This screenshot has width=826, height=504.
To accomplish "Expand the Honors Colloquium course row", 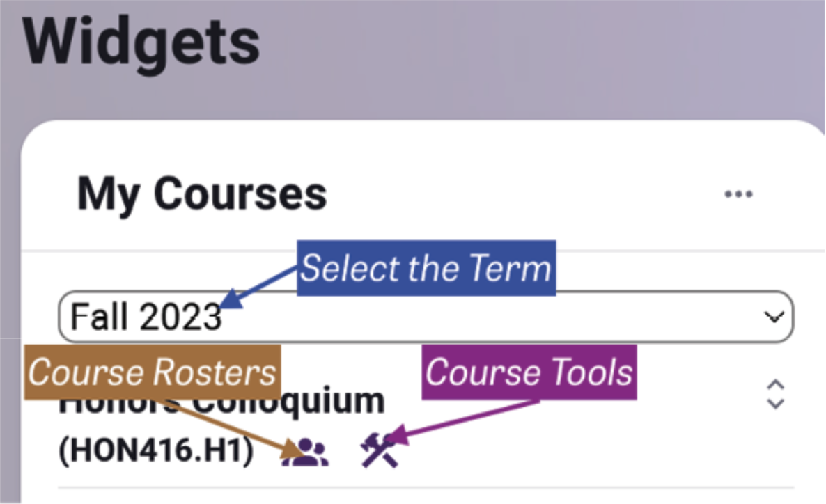I will [776, 394].
